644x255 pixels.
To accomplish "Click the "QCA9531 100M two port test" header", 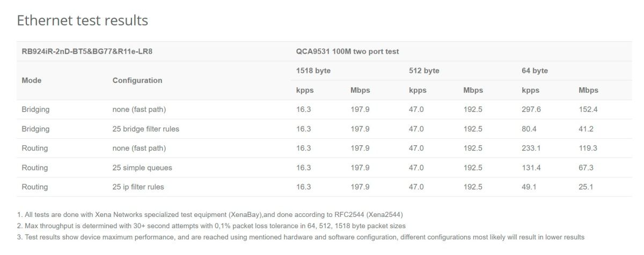I will pyautogui.click(x=347, y=51).
